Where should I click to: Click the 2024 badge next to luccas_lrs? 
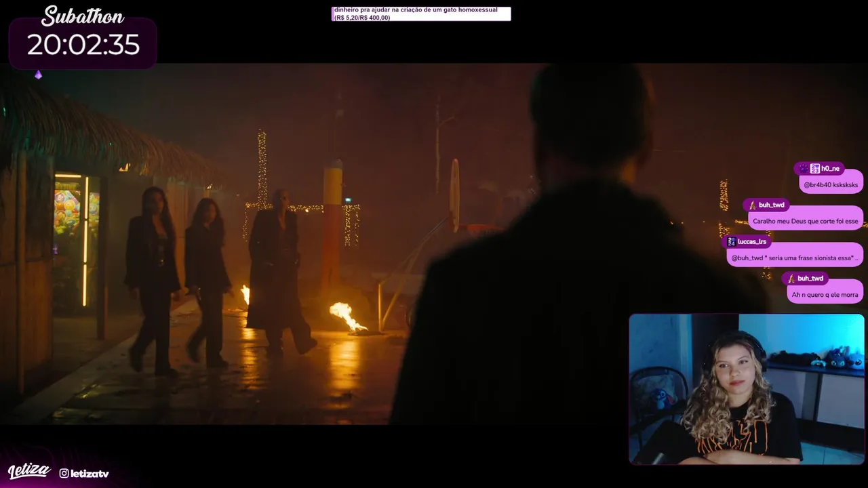[731, 242]
